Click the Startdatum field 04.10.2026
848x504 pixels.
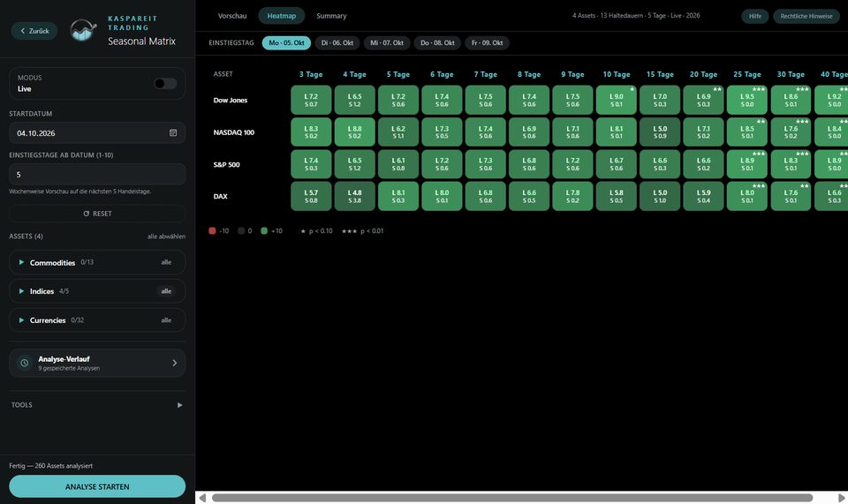tap(97, 133)
